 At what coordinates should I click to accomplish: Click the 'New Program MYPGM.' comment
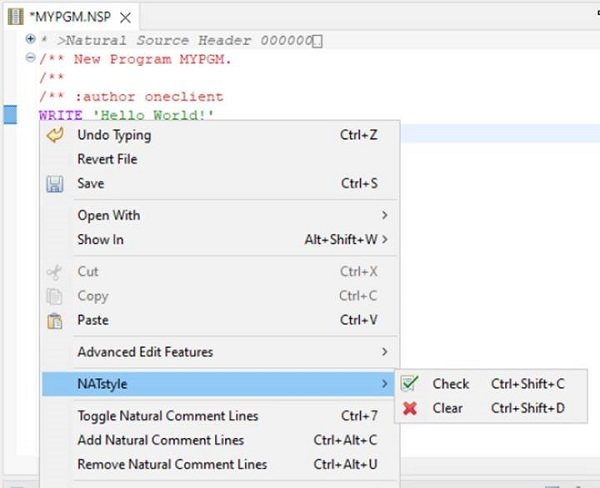pos(135,60)
